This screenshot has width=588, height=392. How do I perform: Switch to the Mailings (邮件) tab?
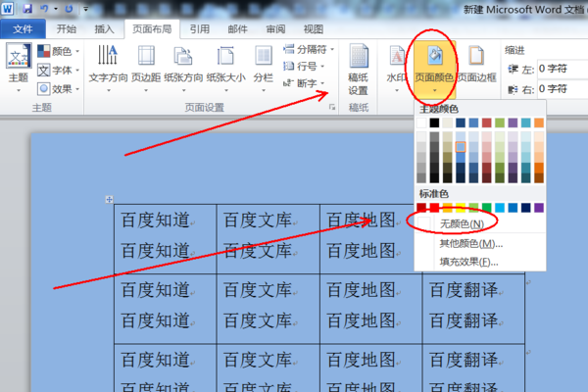pyautogui.click(x=237, y=28)
